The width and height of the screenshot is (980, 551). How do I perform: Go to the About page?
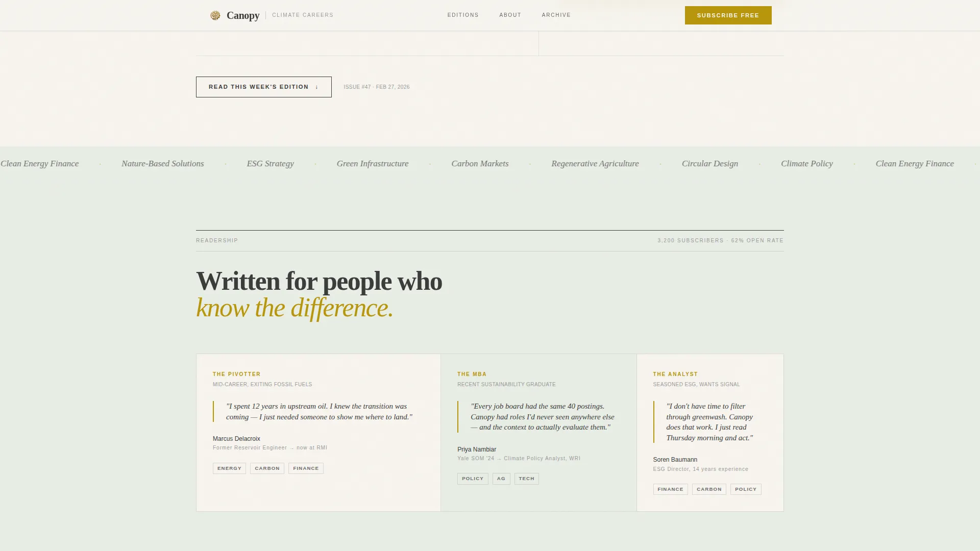pos(510,15)
